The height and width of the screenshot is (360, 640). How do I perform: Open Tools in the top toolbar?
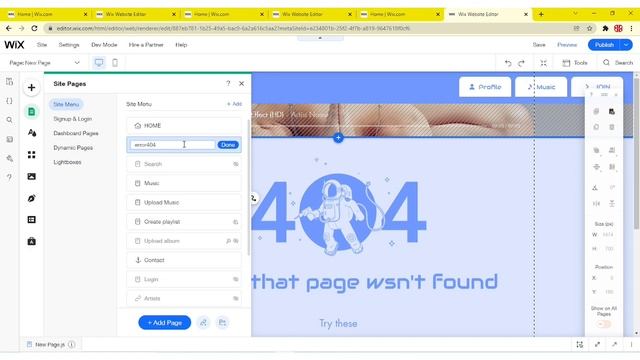(x=575, y=63)
